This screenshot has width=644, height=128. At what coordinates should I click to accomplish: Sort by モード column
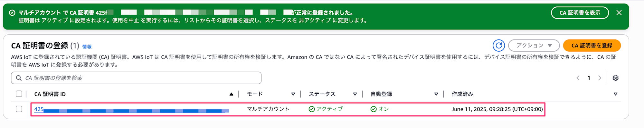pyautogui.click(x=293, y=94)
